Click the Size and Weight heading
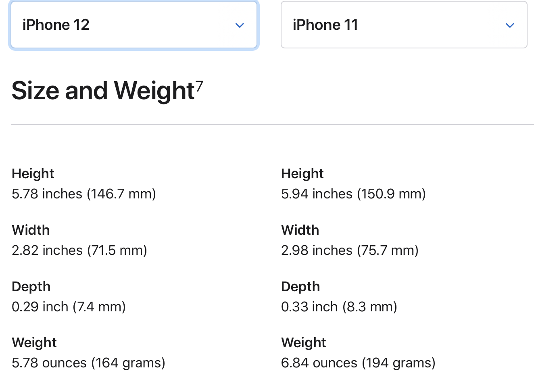Viewport: 534px width, 392px height. pyautogui.click(x=103, y=90)
